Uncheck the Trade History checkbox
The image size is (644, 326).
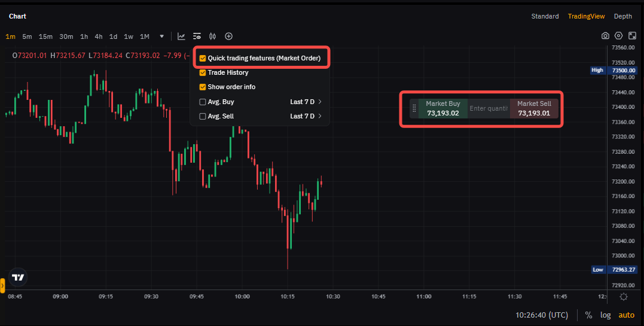203,73
